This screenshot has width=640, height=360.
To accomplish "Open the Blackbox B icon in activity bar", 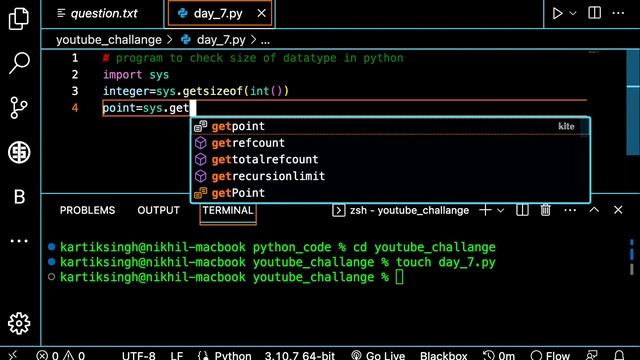I will click(19, 197).
